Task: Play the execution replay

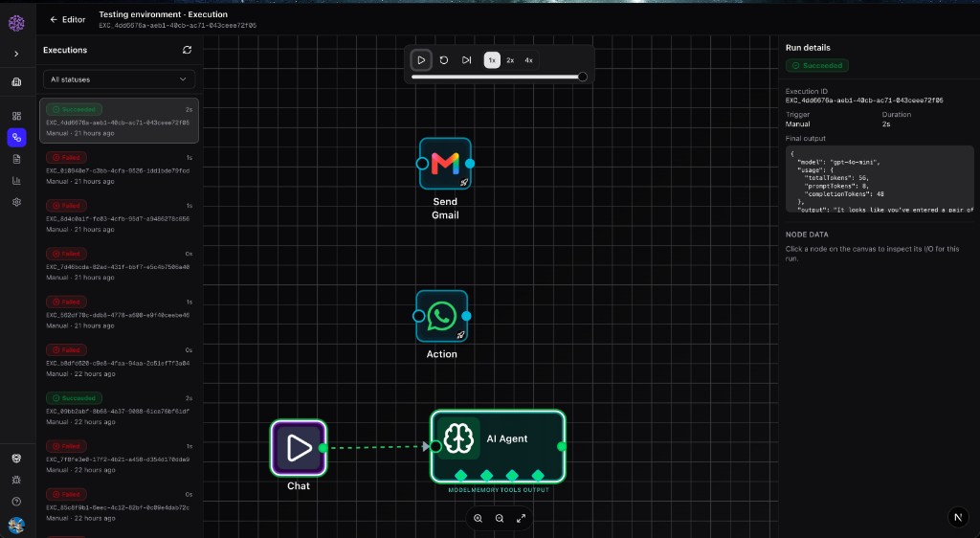Action: tap(421, 60)
